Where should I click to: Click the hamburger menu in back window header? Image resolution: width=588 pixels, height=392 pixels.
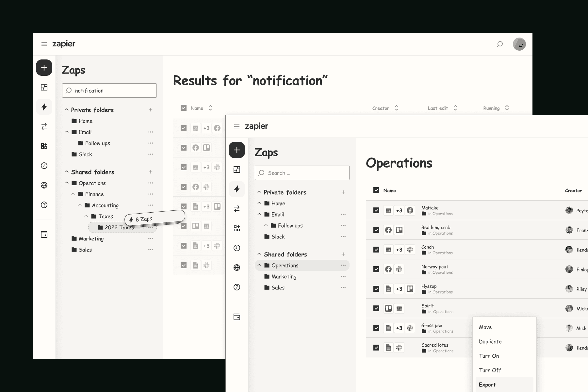pyautogui.click(x=44, y=44)
